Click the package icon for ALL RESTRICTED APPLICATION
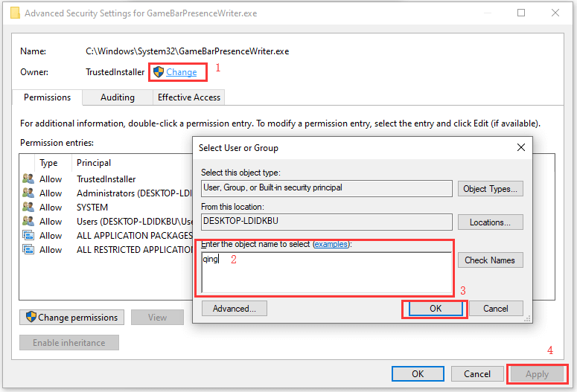The image size is (577, 392). [x=28, y=249]
